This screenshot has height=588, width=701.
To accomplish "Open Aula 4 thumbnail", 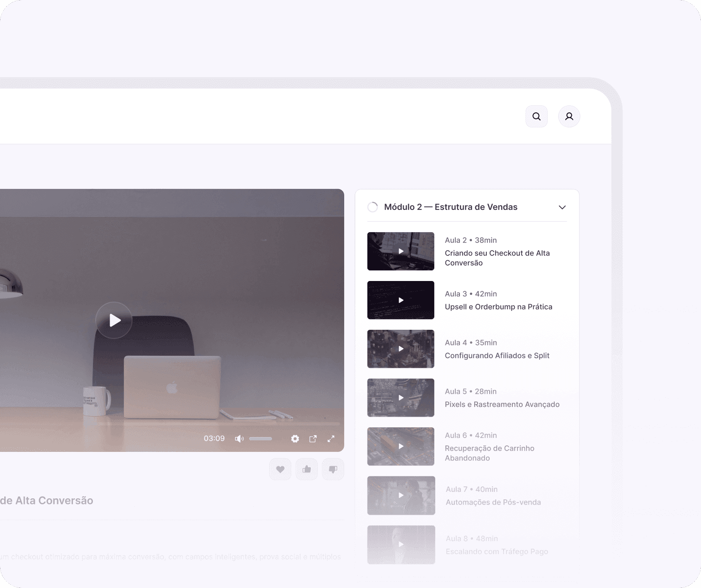I will point(401,349).
